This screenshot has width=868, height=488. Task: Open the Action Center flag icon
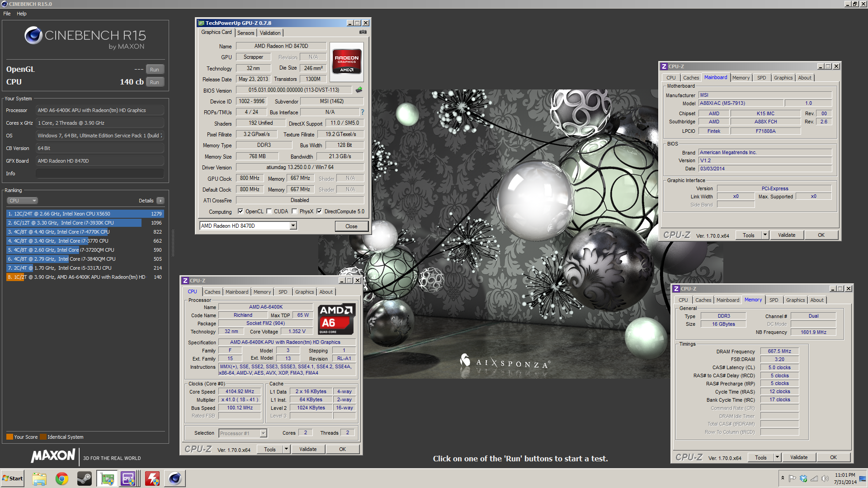(x=793, y=479)
